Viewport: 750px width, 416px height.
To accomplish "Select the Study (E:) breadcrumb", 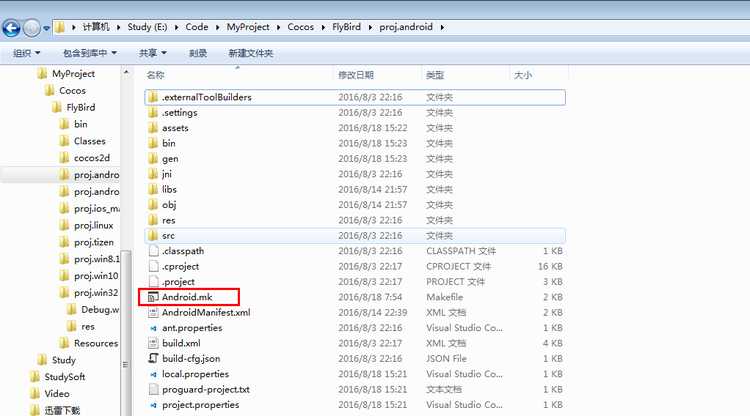I will pyautogui.click(x=147, y=27).
